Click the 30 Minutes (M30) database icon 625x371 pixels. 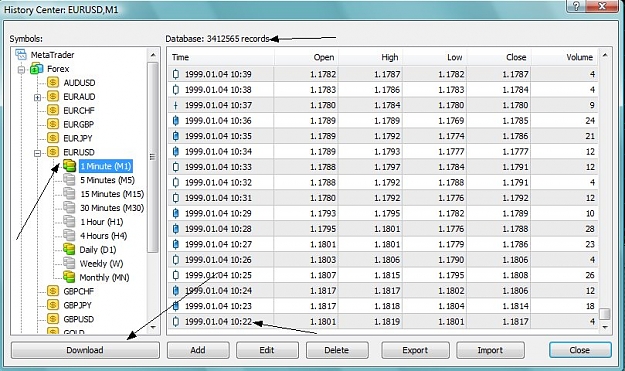coord(69,208)
